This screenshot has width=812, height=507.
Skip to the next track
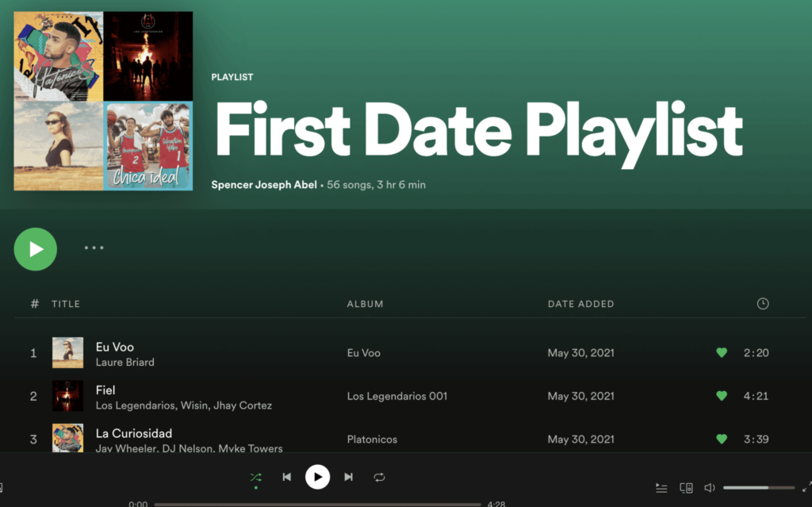point(349,477)
